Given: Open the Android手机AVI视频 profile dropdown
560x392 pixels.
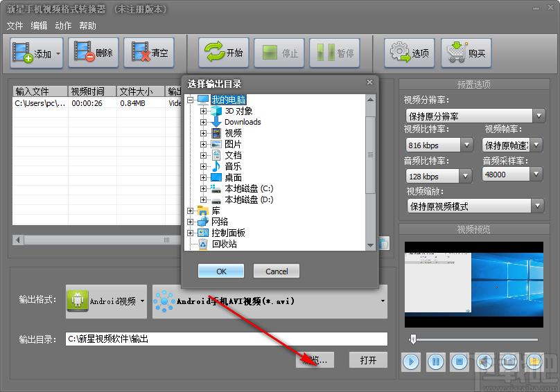Looking at the screenshot, I should [x=270, y=301].
